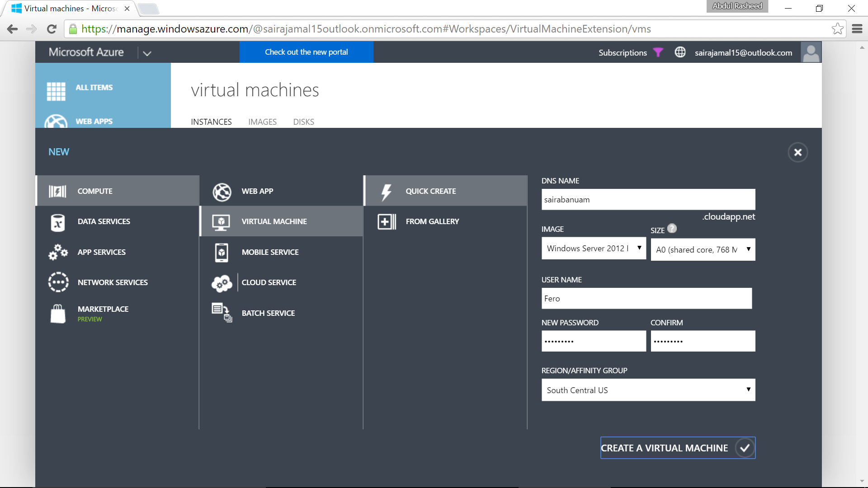This screenshot has height=488, width=868.
Task: Open the Region dropdown South Central US
Action: pos(648,390)
